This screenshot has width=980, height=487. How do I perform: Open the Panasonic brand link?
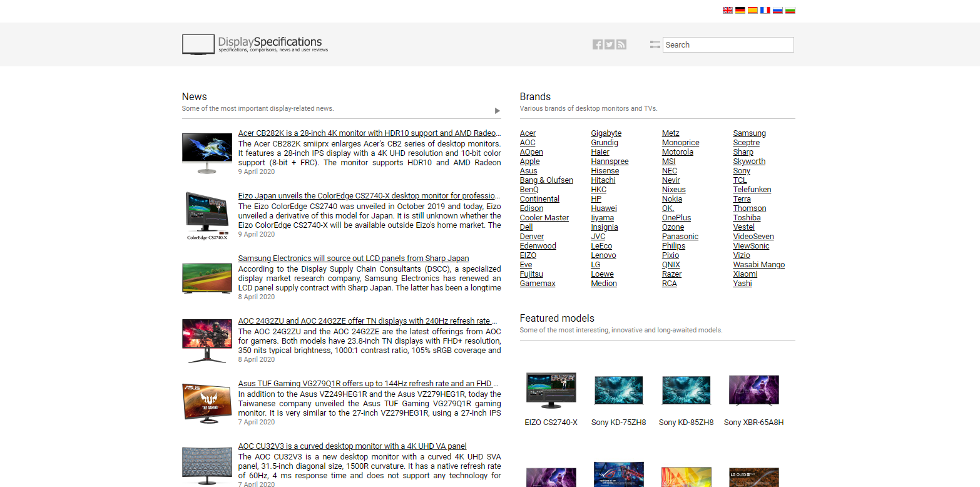[x=680, y=237]
